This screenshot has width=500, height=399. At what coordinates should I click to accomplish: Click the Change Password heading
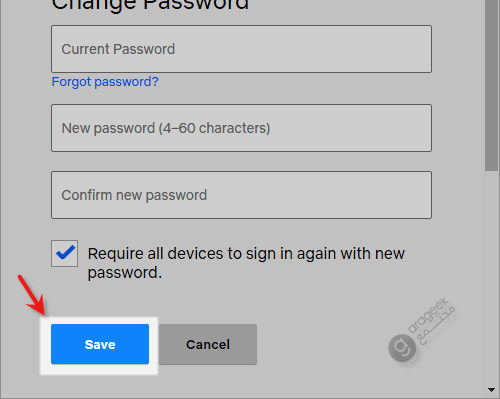(150, 5)
